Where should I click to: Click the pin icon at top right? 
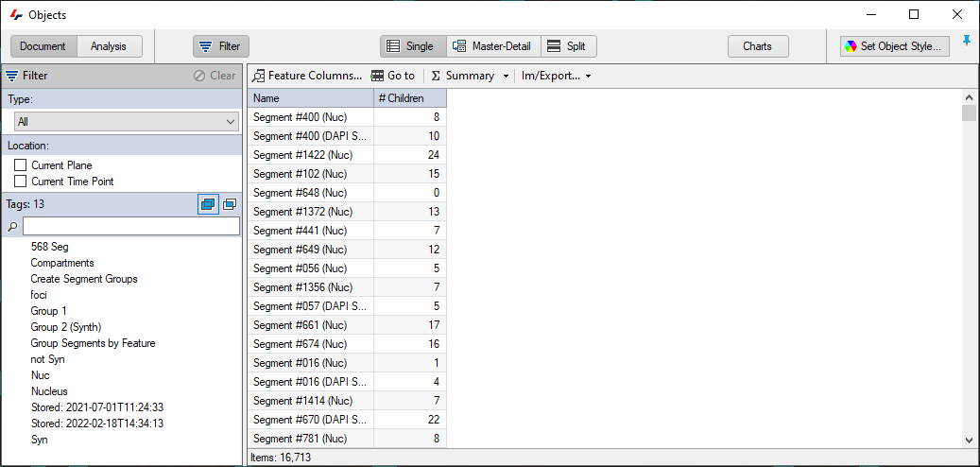(967, 42)
